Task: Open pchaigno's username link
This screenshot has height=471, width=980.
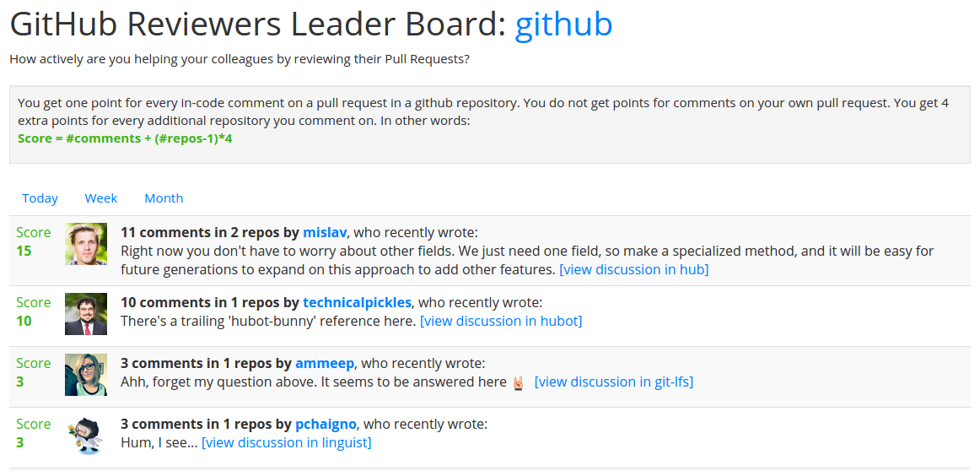Action: click(x=326, y=424)
